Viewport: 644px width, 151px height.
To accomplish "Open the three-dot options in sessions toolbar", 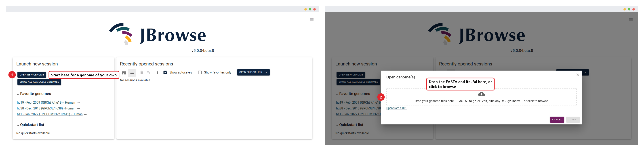I will 157,73.
